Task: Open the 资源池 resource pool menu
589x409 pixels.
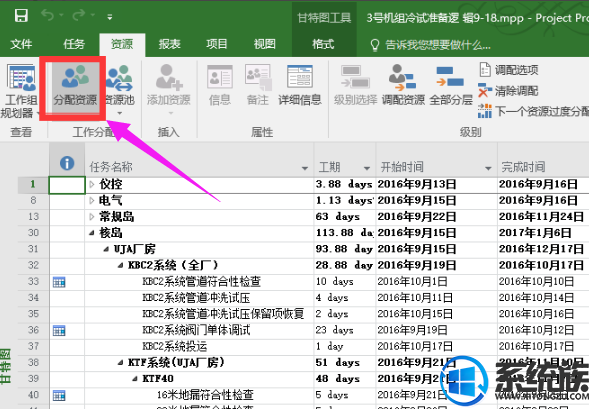Action: (119, 90)
